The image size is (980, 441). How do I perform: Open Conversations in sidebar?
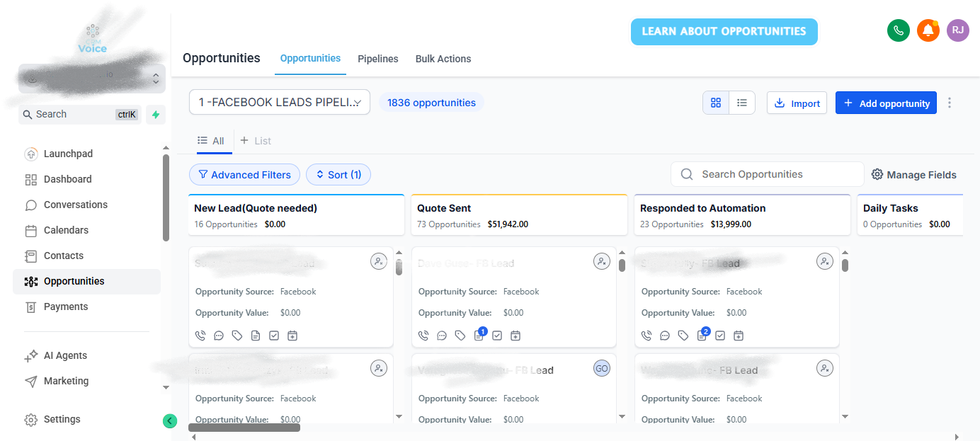tap(86, 205)
